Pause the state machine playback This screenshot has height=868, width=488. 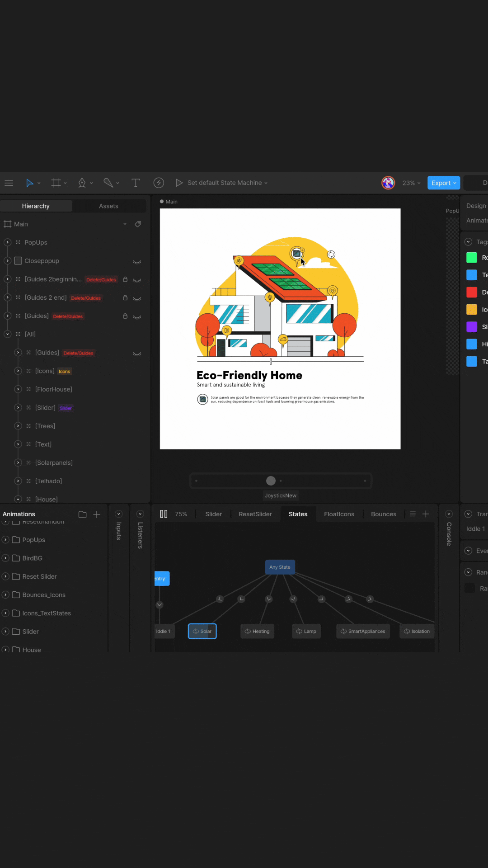164,514
